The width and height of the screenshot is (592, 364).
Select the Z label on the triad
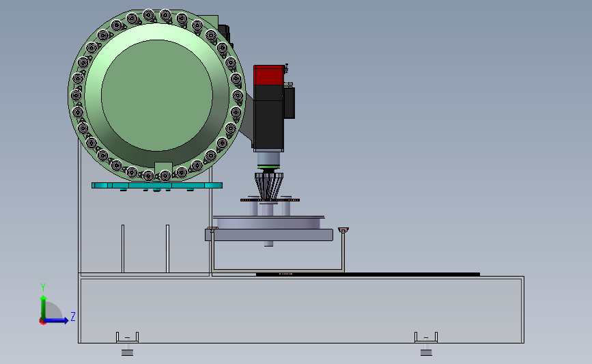point(73,316)
